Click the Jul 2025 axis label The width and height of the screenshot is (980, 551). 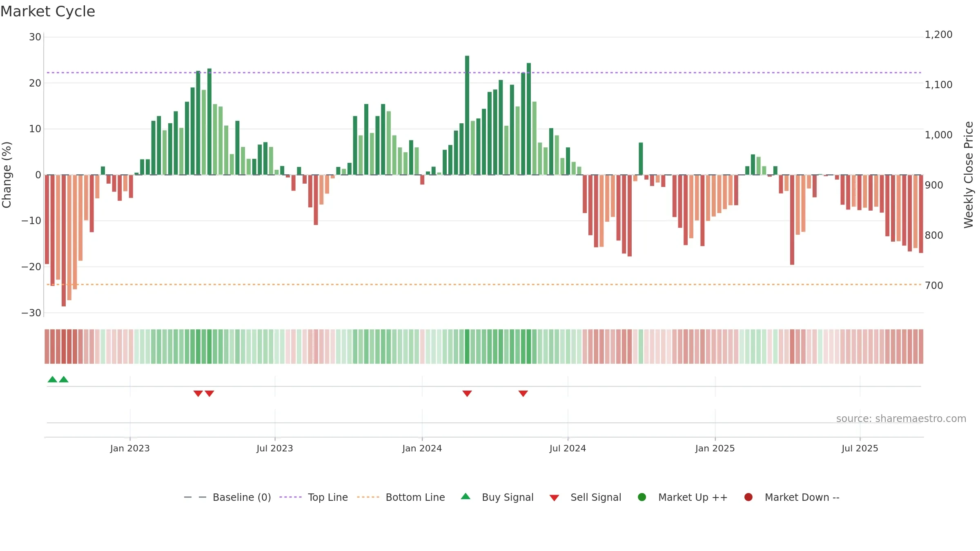(x=860, y=449)
